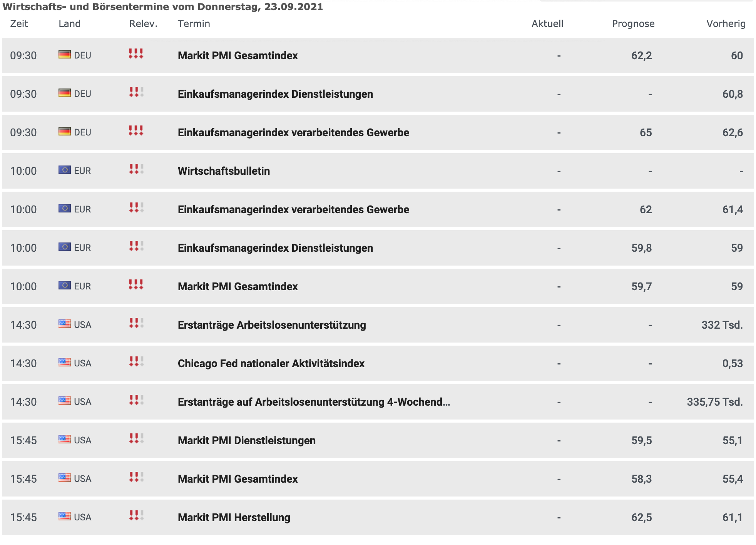Click EU flag in verarbeitendes Gewerbe 10:00 row
756x545 pixels.
(65, 209)
